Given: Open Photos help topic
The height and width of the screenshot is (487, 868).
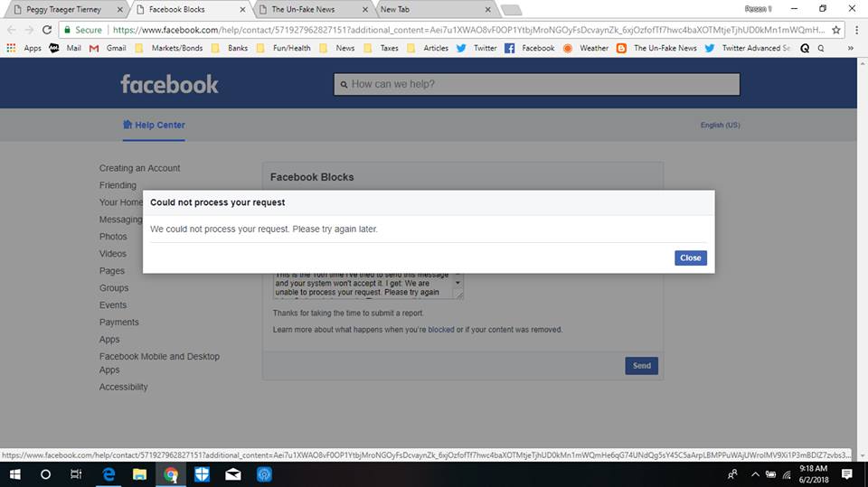Looking at the screenshot, I should click(113, 237).
